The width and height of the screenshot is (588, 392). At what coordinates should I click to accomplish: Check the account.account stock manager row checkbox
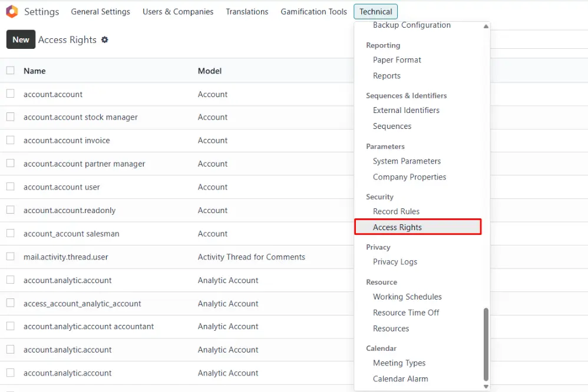coord(11,117)
